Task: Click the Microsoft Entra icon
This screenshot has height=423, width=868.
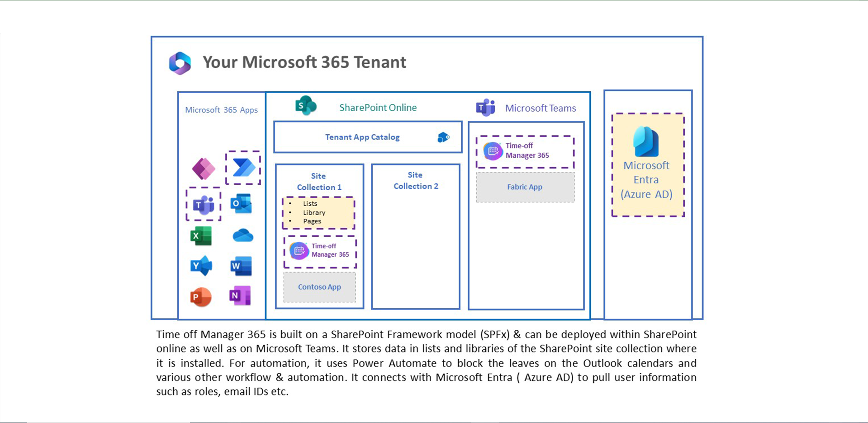Action: (646, 141)
